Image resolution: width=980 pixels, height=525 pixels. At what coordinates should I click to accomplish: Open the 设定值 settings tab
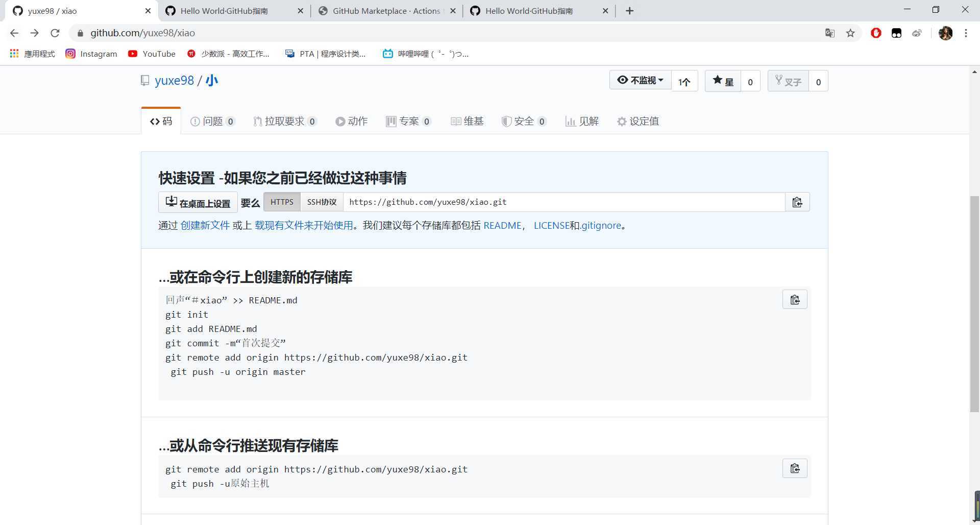pos(638,121)
